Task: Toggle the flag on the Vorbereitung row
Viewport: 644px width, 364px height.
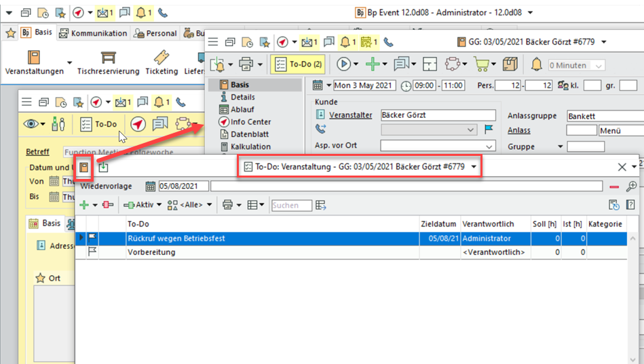Action: pyautogui.click(x=92, y=252)
